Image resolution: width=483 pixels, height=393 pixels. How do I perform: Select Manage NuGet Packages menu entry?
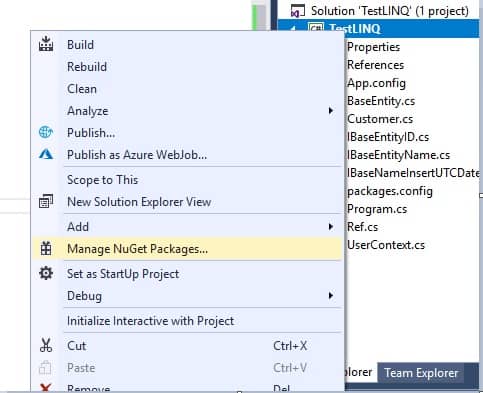[187, 249]
